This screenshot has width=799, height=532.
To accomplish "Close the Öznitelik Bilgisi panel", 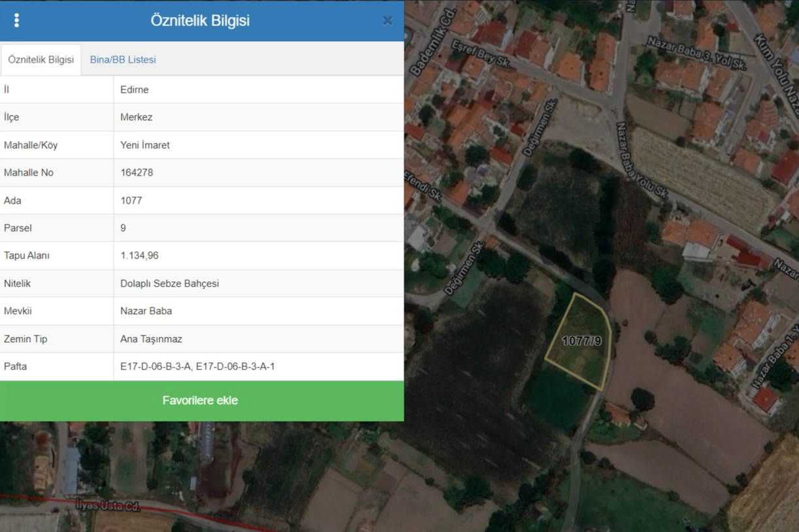I will (387, 20).
